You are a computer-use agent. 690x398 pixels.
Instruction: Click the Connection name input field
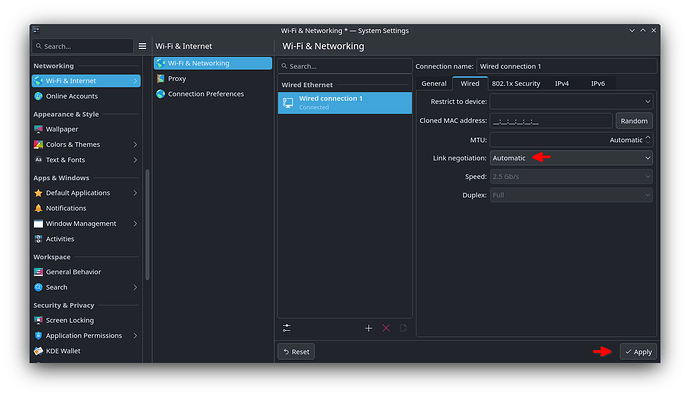click(567, 66)
